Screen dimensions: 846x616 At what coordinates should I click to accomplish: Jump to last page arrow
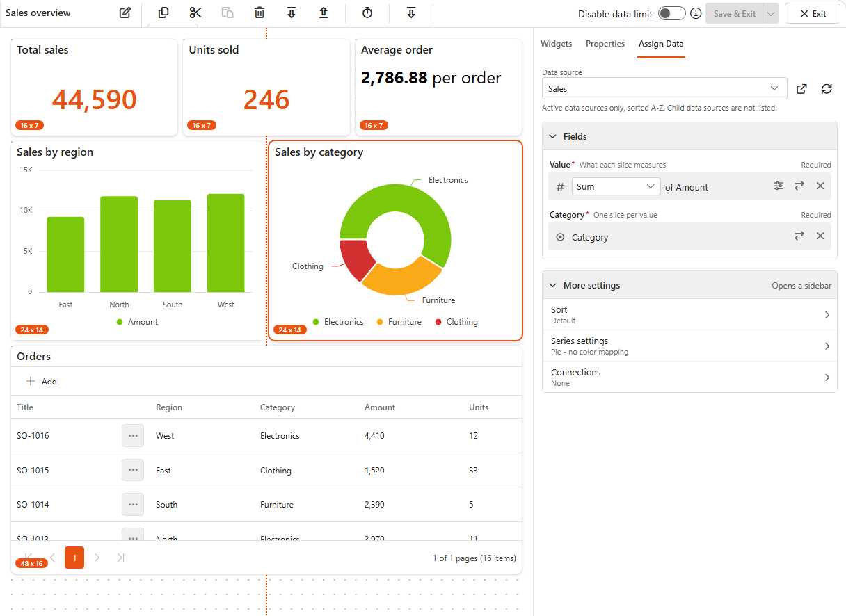click(120, 558)
